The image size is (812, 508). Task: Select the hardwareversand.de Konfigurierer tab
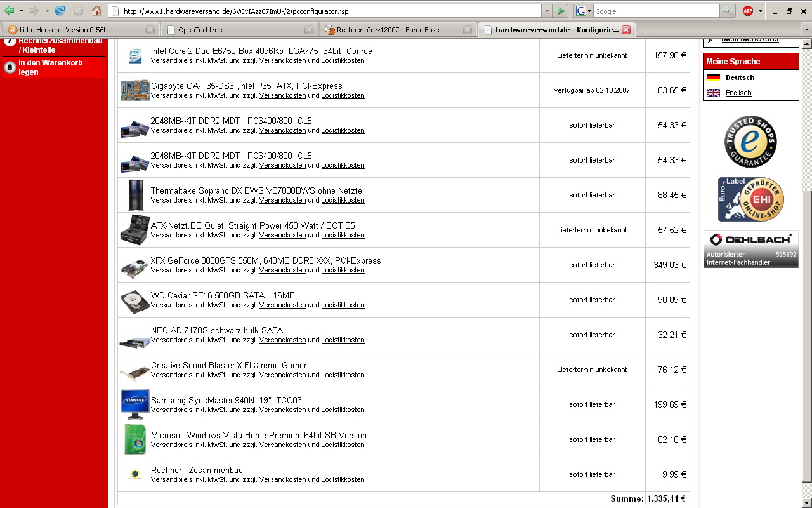[x=556, y=29]
